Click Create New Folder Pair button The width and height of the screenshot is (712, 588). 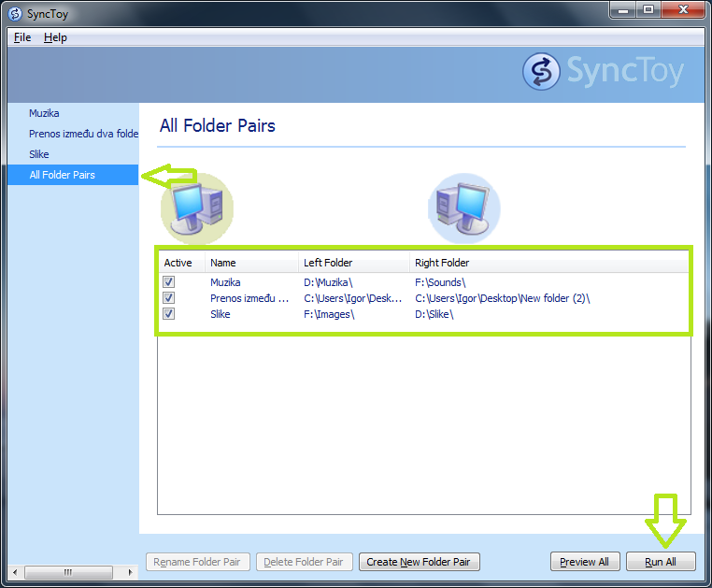(420, 562)
